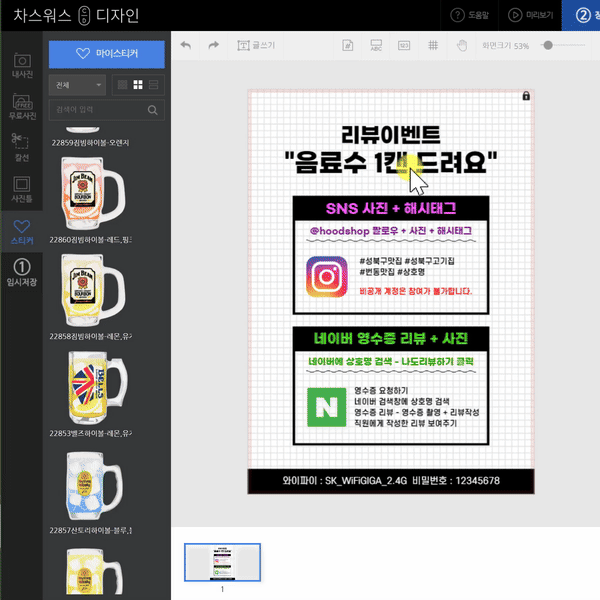This screenshot has height=600, width=600.
Task: Open the 내사진 panel in the sidebar
Action: coord(22,65)
